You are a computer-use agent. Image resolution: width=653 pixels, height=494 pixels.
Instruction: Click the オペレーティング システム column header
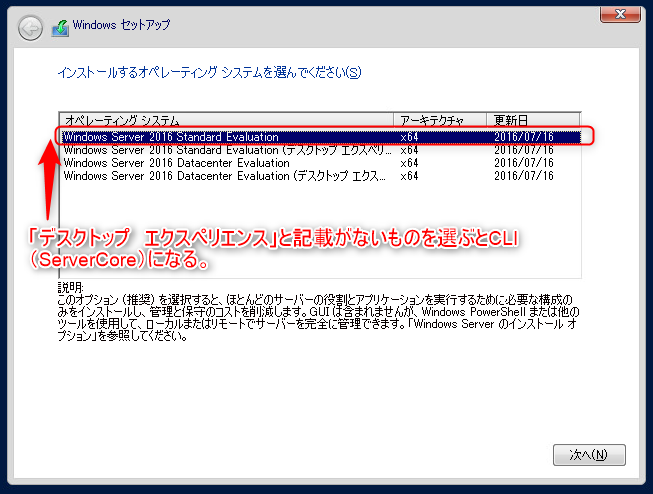click(227, 120)
